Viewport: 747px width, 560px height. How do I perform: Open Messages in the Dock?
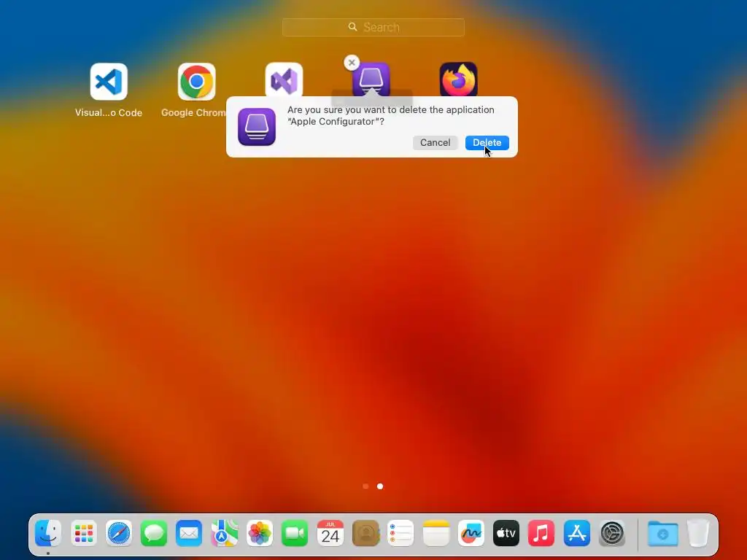154,533
